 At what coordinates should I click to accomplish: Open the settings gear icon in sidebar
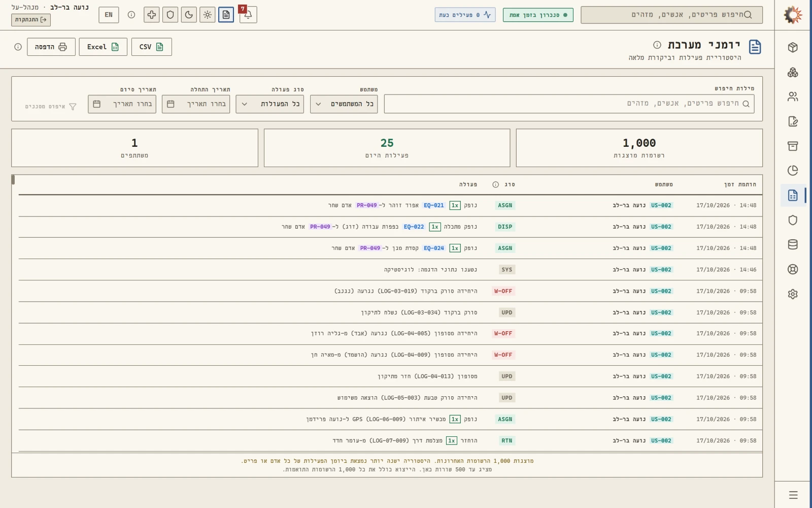tap(793, 294)
